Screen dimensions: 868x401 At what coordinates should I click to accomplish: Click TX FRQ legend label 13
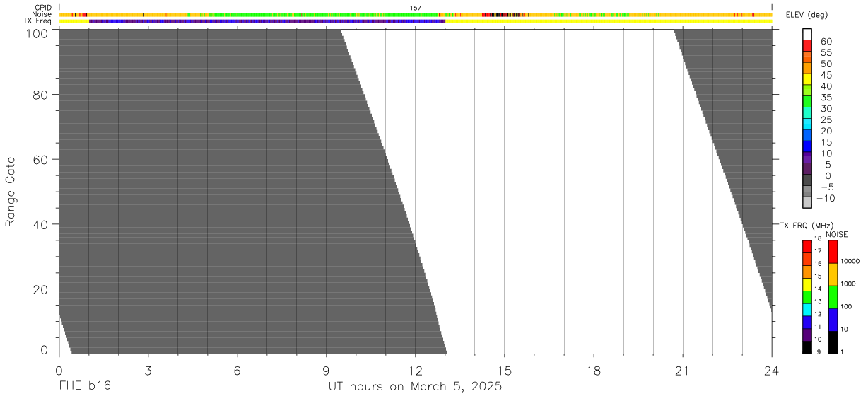tap(819, 301)
